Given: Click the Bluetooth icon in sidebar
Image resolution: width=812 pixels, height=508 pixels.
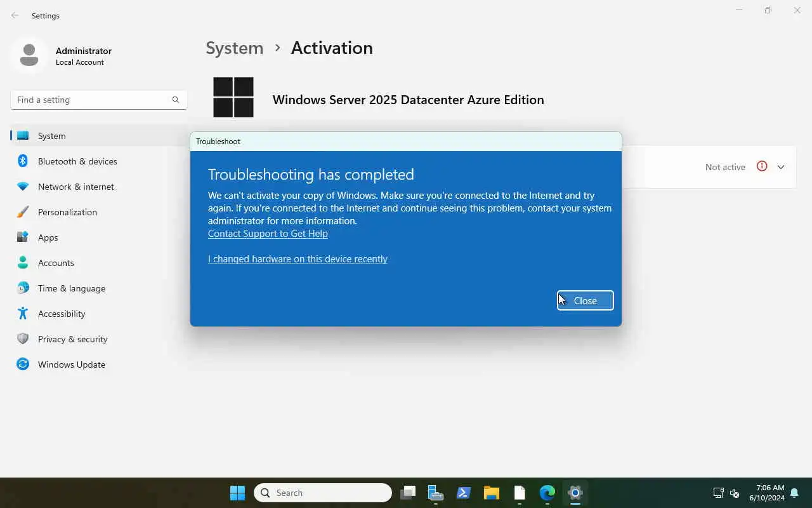Looking at the screenshot, I should 23,161.
